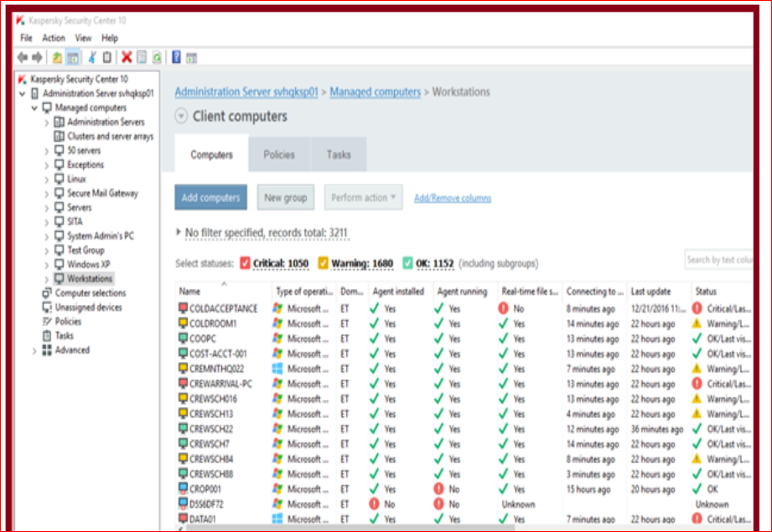772x532 pixels.
Task: Select Test Group in the tree
Action: (85, 250)
